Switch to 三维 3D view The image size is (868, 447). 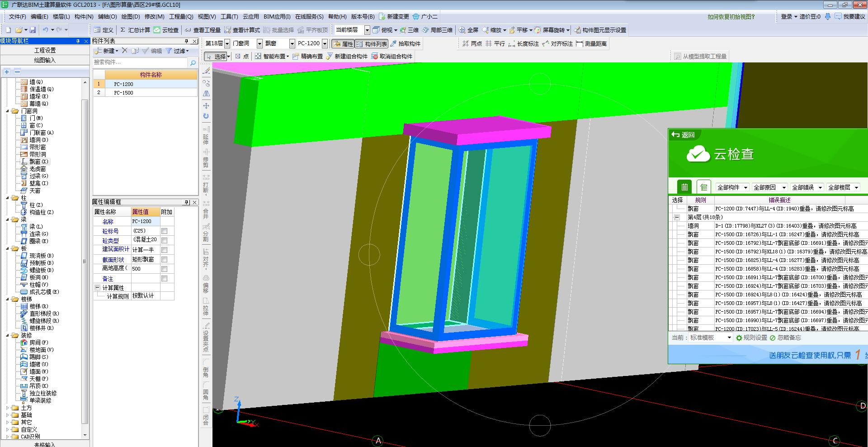pyautogui.click(x=409, y=30)
